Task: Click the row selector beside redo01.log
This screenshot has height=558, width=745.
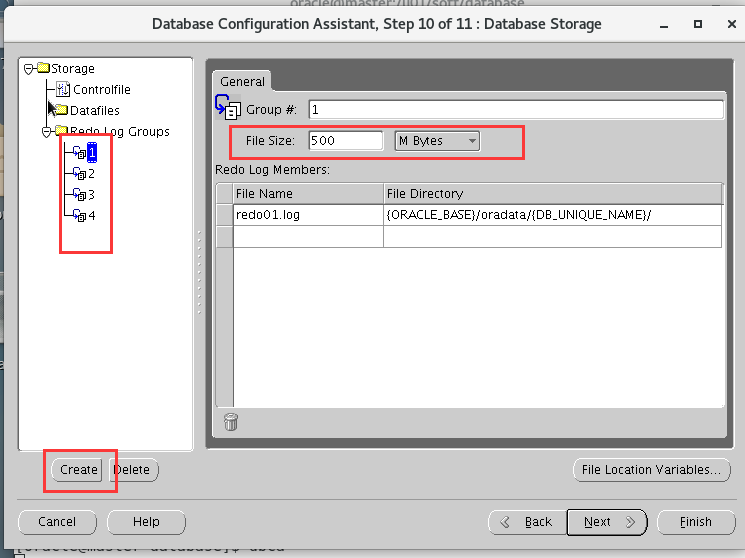Action: [x=224, y=215]
